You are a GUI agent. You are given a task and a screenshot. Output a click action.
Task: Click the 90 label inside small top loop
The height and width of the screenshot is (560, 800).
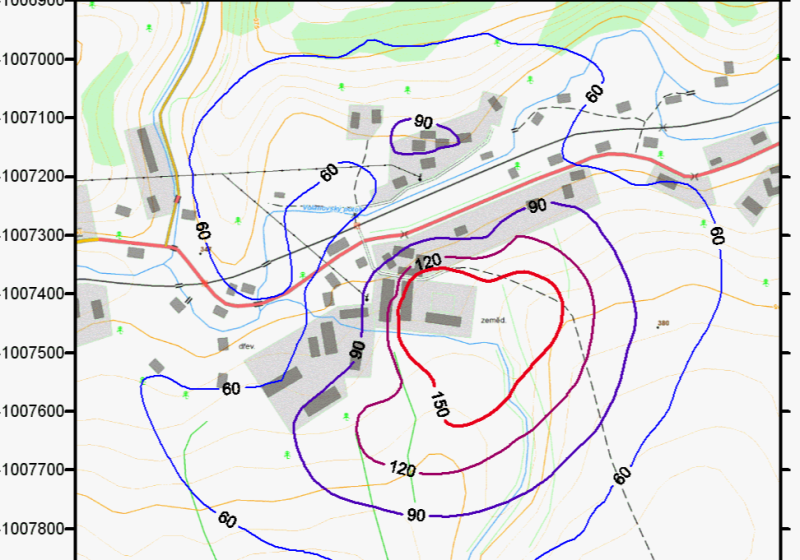423,122
